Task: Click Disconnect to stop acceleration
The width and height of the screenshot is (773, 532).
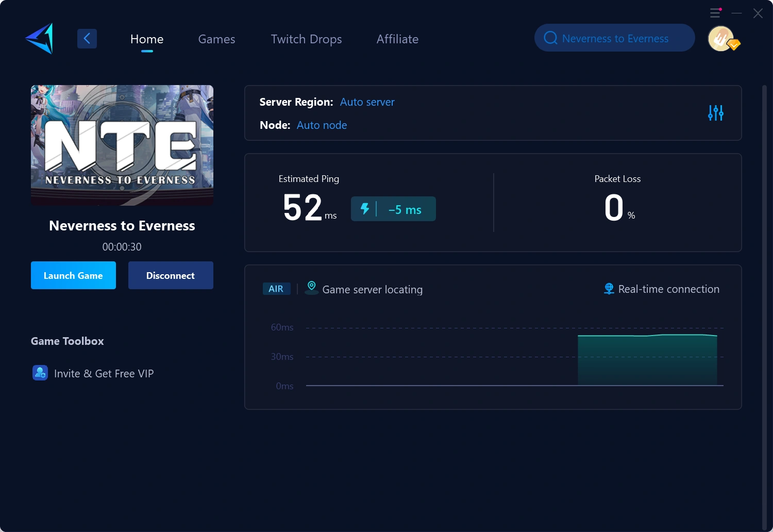Action: [x=171, y=275]
